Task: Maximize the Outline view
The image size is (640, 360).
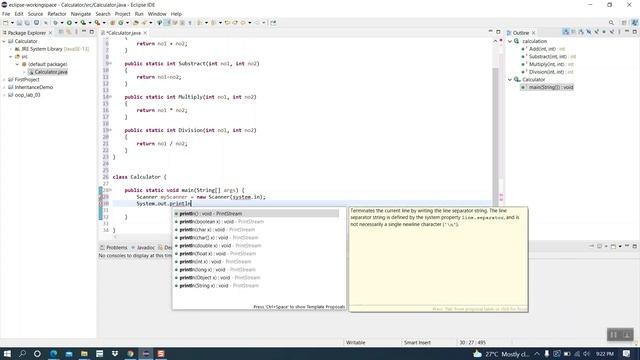Action: pos(635,31)
